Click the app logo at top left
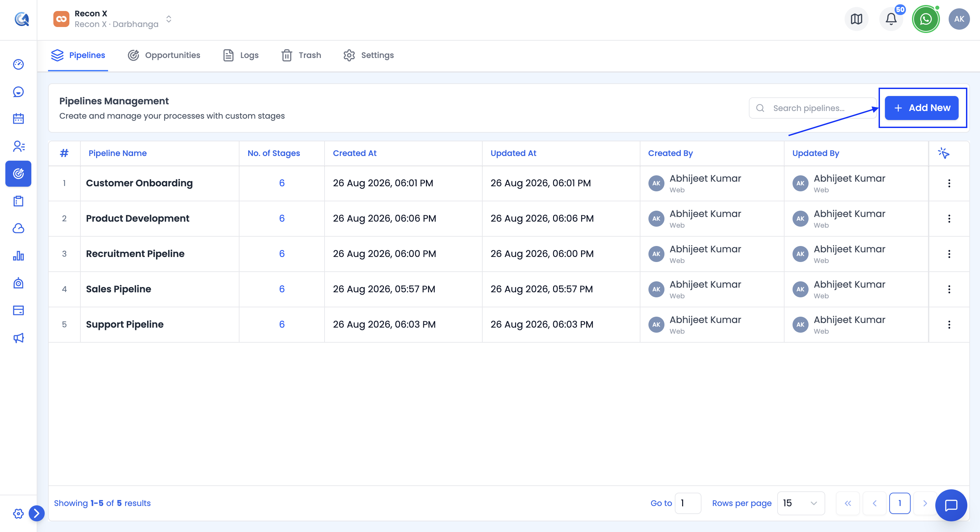 click(x=22, y=19)
